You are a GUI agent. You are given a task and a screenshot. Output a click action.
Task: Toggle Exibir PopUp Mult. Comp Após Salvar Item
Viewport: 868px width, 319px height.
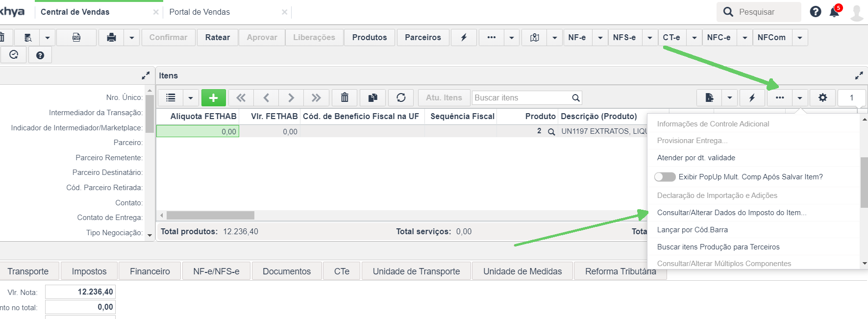click(665, 177)
